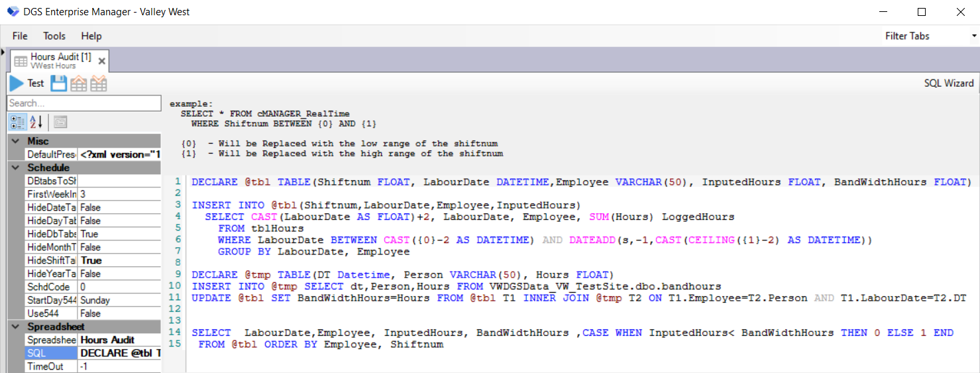
Task: Switch property grid to categorized view
Action: click(x=17, y=122)
